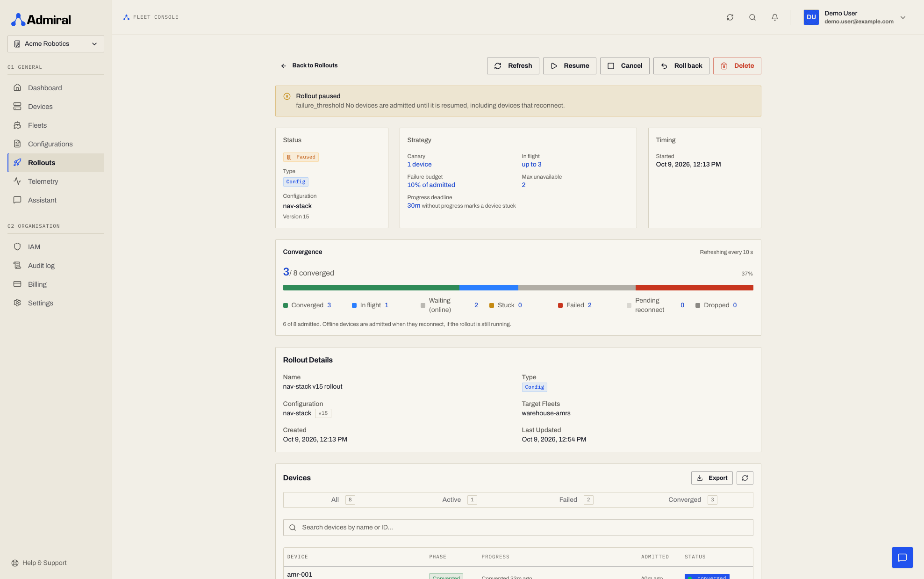Click the Telemetry pulse icon
The height and width of the screenshot is (579, 924).
[17, 181]
